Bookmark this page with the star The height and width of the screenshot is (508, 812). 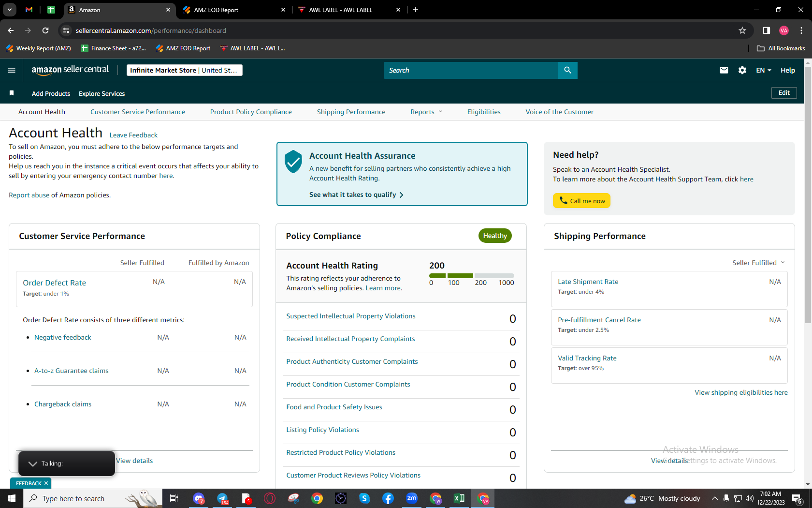click(x=742, y=30)
